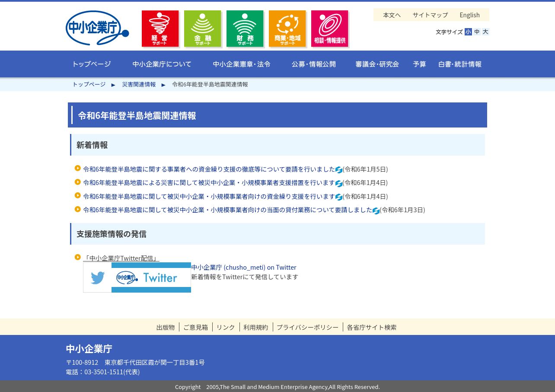Click the 〒100-8912 address text in footer
This screenshot has height=392, width=555.
coord(135,362)
